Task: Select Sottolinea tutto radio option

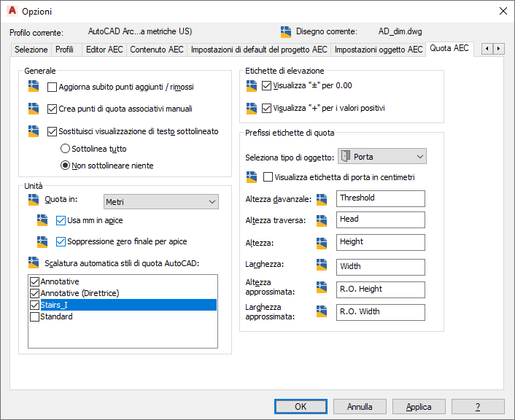Action: point(65,149)
